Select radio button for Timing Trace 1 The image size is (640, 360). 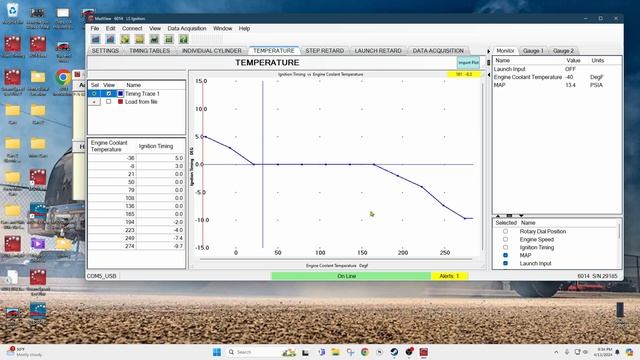coord(94,93)
